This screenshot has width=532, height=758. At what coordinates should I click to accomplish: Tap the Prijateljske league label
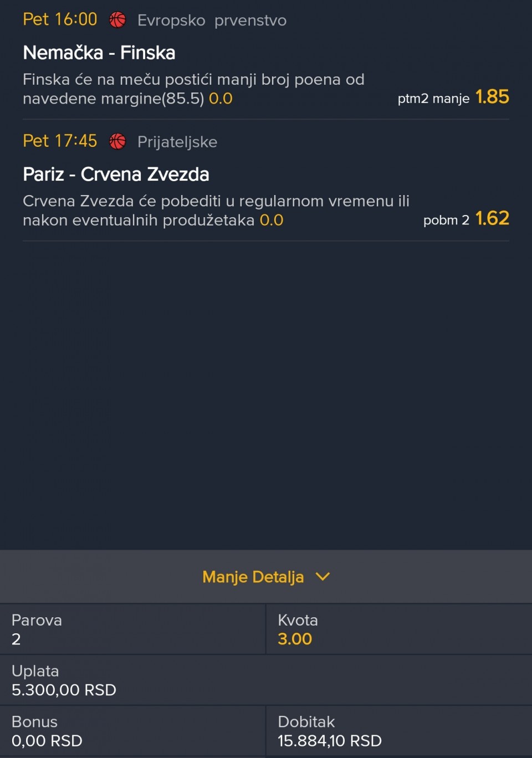177,142
